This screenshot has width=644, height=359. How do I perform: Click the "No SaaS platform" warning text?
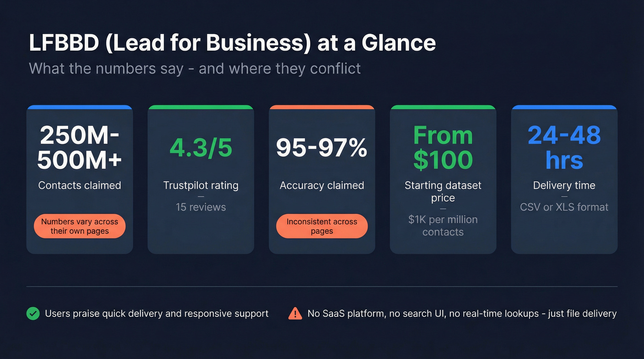coord(462,313)
